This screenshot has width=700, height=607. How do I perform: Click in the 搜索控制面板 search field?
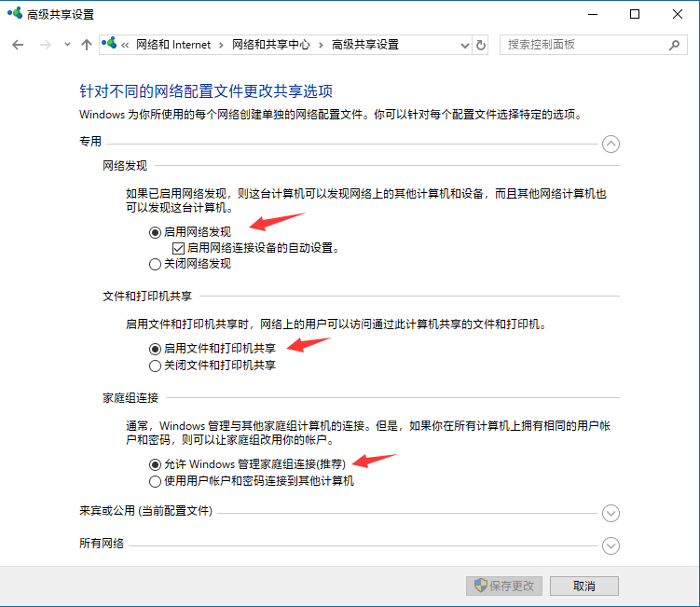pyautogui.click(x=583, y=45)
